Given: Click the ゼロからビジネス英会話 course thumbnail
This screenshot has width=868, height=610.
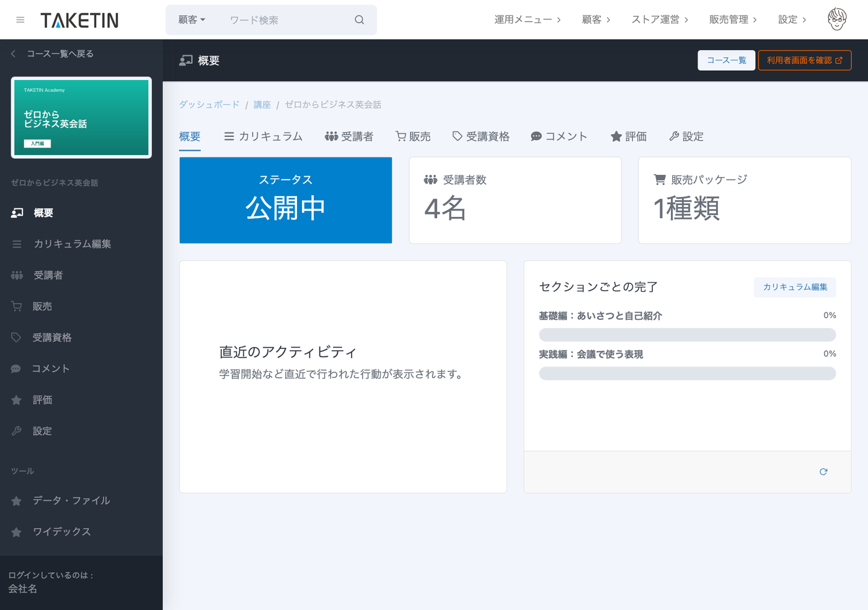Looking at the screenshot, I should (81, 118).
